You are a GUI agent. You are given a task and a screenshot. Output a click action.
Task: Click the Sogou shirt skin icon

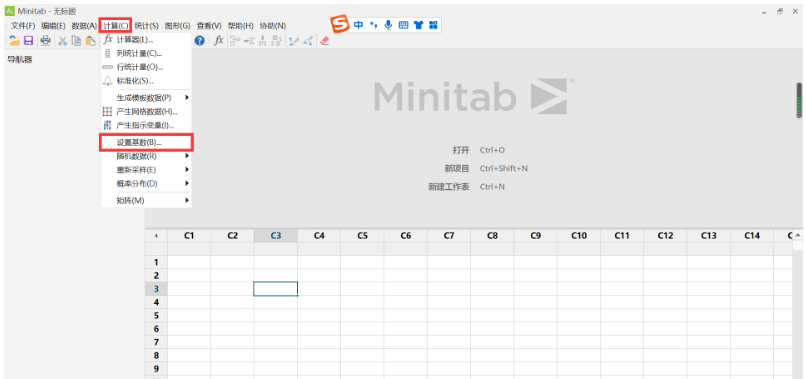click(x=418, y=25)
